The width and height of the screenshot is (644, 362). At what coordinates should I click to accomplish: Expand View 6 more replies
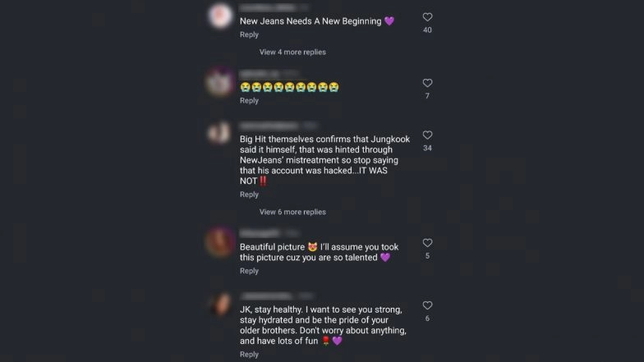click(x=292, y=212)
